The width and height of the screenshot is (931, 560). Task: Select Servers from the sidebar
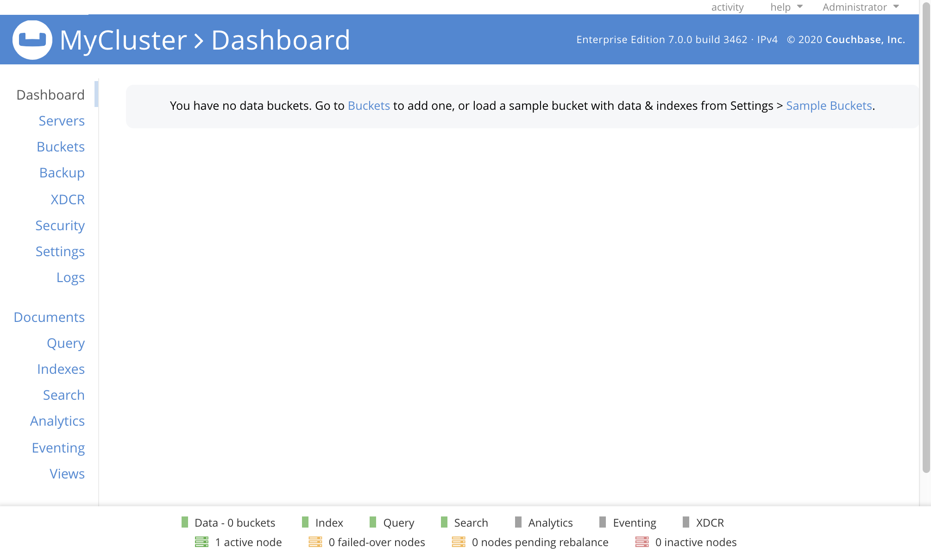pyautogui.click(x=61, y=120)
